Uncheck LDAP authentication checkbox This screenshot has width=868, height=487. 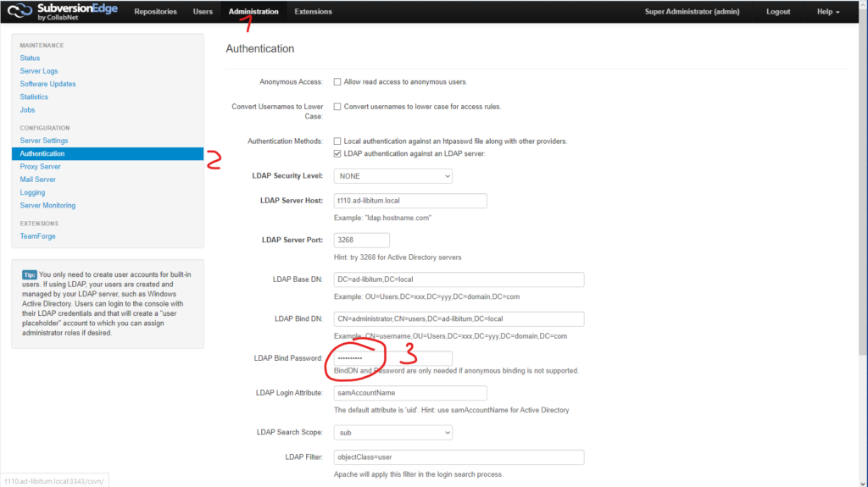(337, 153)
